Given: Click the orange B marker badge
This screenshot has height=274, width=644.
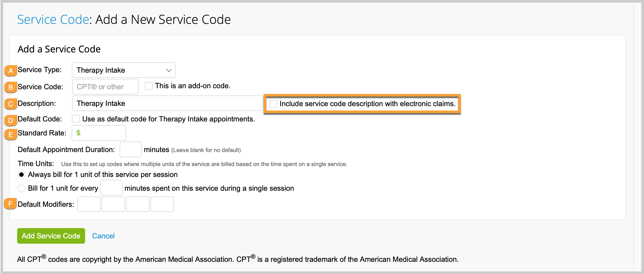Looking at the screenshot, I should [x=11, y=87].
